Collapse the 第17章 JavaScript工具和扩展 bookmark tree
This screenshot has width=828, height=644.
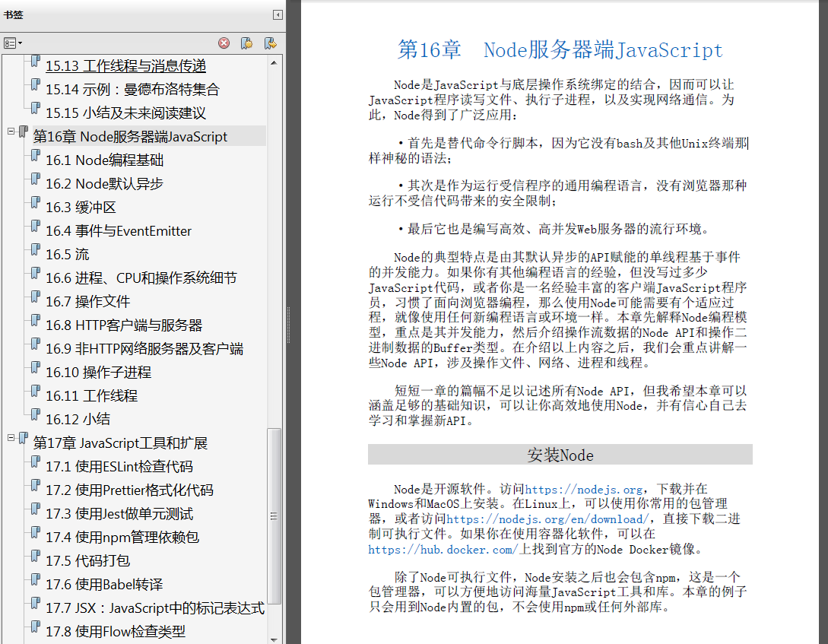[11, 438]
